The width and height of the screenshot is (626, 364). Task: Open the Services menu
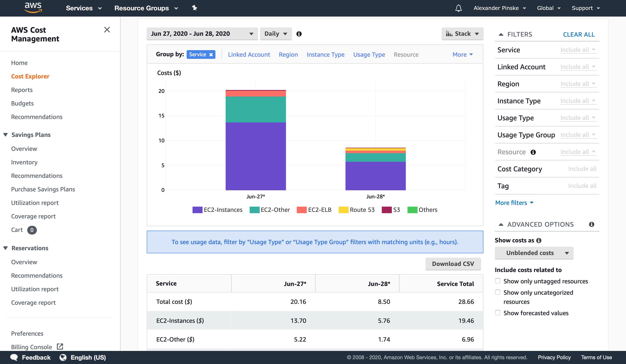tap(84, 8)
